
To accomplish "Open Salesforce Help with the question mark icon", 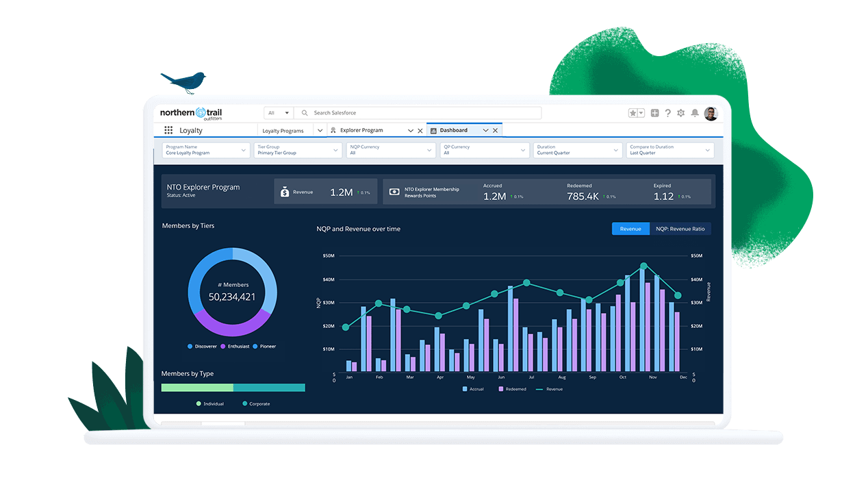I will coord(668,113).
